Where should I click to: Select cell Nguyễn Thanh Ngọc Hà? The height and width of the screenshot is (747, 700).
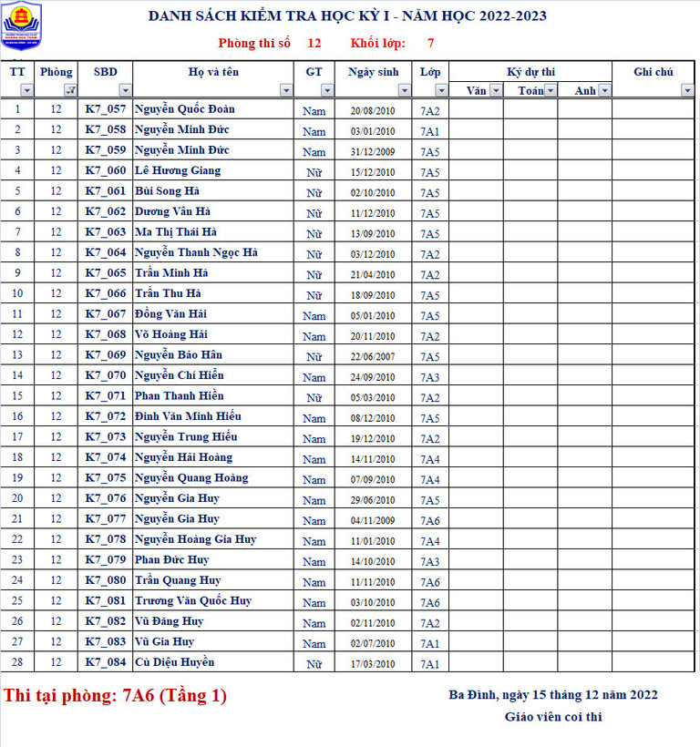click(213, 252)
